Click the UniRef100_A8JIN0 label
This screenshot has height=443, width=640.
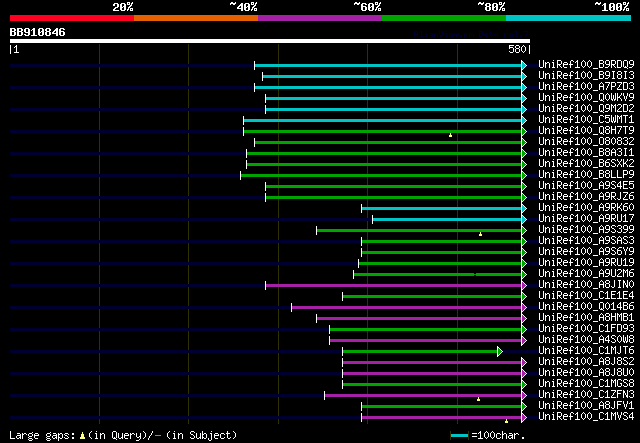tap(586, 285)
